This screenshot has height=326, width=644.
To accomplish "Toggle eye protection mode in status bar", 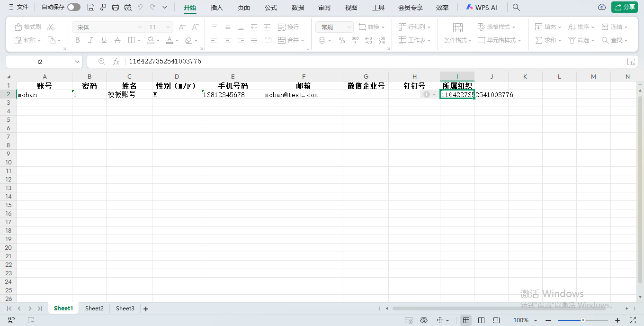I will point(424,320).
